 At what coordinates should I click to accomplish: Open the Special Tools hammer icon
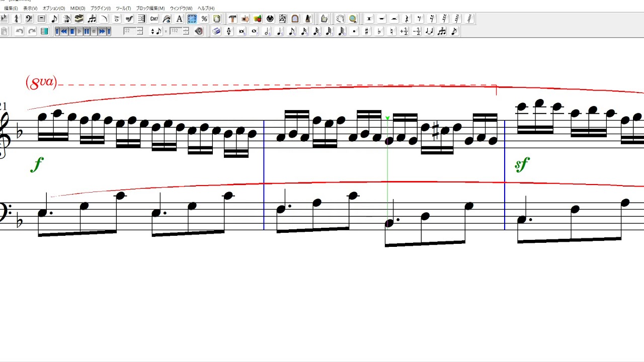pyautogui.click(x=232, y=19)
